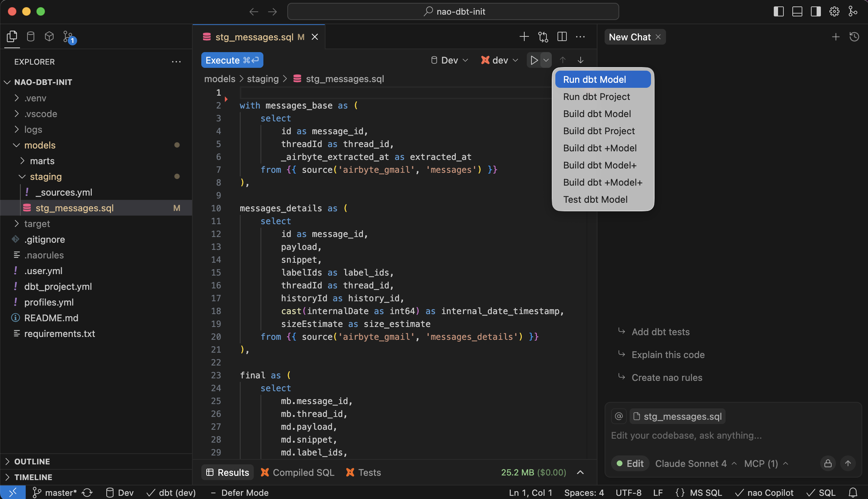Split the editor with split icon

(562, 37)
